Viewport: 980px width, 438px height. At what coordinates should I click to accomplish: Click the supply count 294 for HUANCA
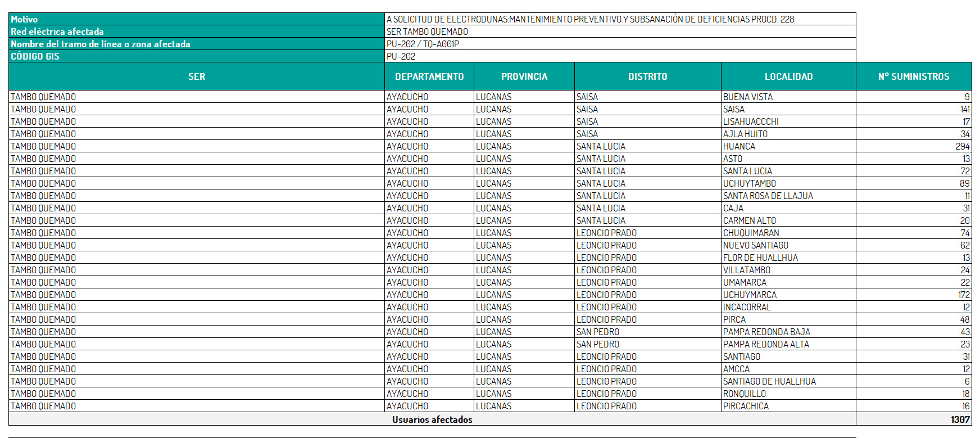[914, 146]
